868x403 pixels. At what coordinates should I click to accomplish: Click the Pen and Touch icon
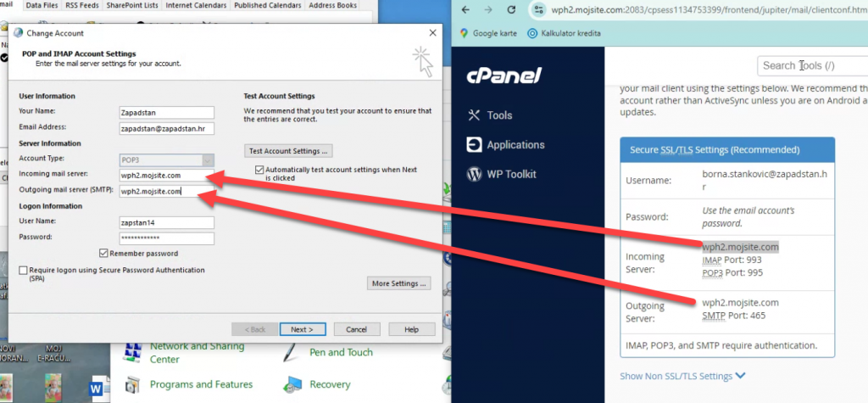click(x=292, y=352)
